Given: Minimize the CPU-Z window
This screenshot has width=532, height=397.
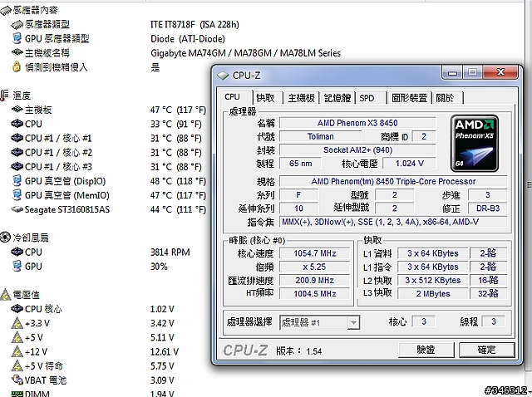Looking at the screenshot, I should click(452, 72).
